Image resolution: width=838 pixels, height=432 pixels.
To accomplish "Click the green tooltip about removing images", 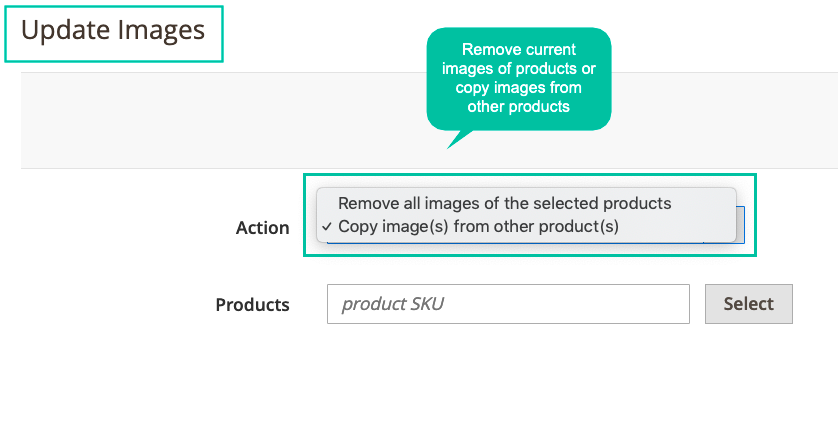I will (x=518, y=79).
